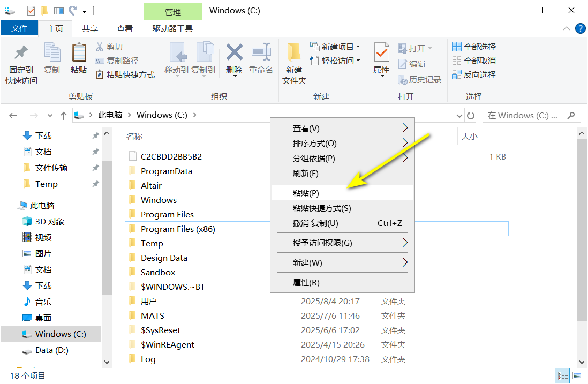Collapse the ribbon with the chevron
The width and height of the screenshot is (588, 384).
point(566,28)
